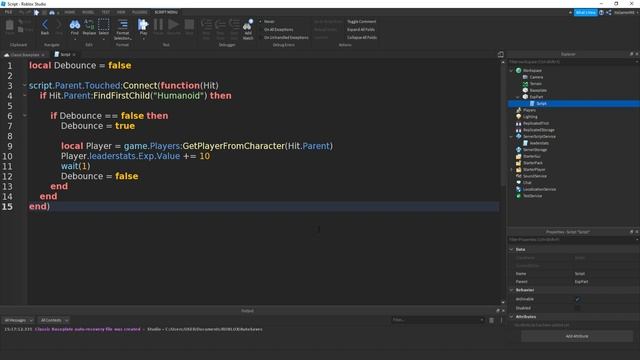Image resolution: width=640 pixels, height=360 pixels.
Task: Click the Lighting lightbulb icon
Action: click(518, 117)
